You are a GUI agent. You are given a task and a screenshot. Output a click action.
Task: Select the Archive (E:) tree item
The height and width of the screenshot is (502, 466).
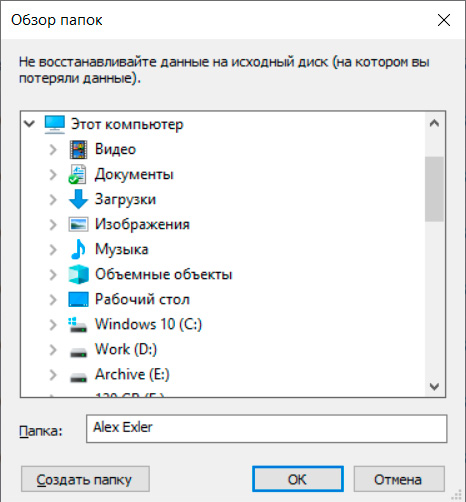coord(132,374)
